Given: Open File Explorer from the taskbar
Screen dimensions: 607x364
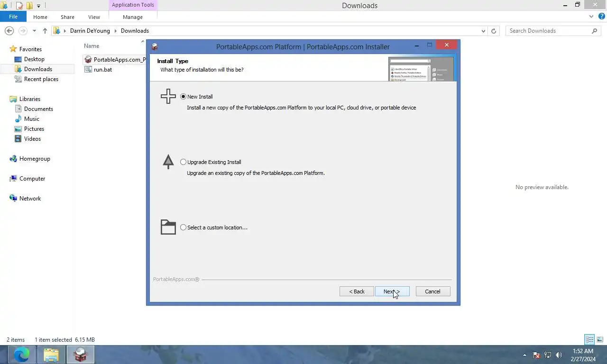Looking at the screenshot, I should pyautogui.click(x=51, y=355).
